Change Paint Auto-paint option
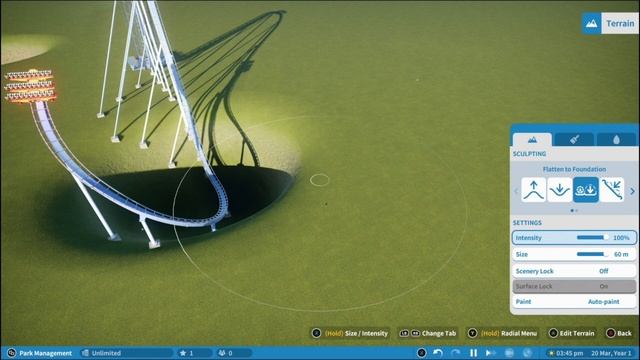 574,302
